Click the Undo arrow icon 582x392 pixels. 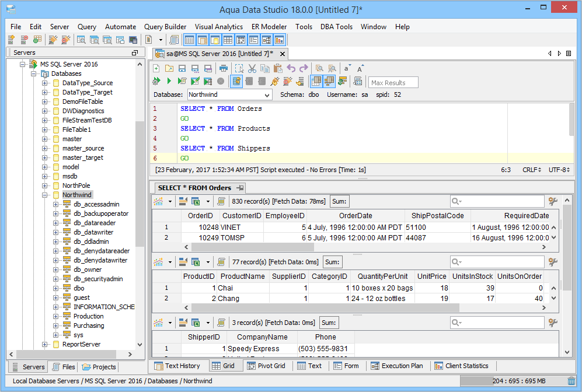291,69
